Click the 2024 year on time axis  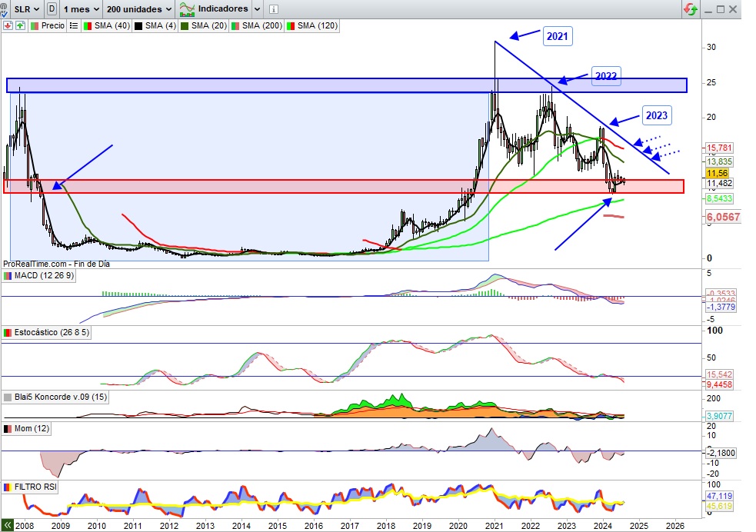click(x=603, y=526)
